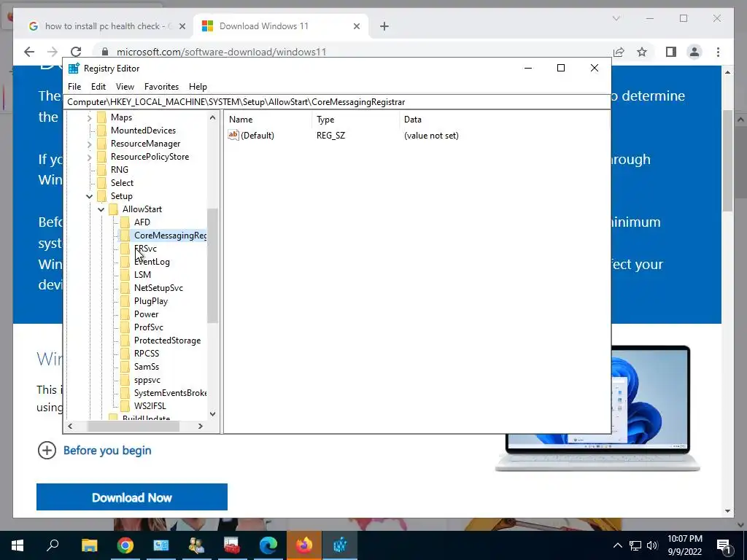Open the tab search dropdown chevron
This screenshot has height=560, width=747.
(616, 18)
